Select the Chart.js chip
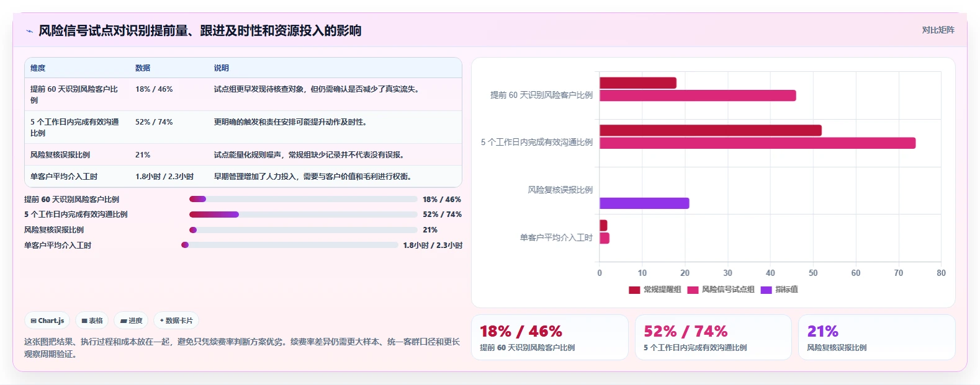Image resolution: width=980 pixels, height=385 pixels. [x=47, y=321]
